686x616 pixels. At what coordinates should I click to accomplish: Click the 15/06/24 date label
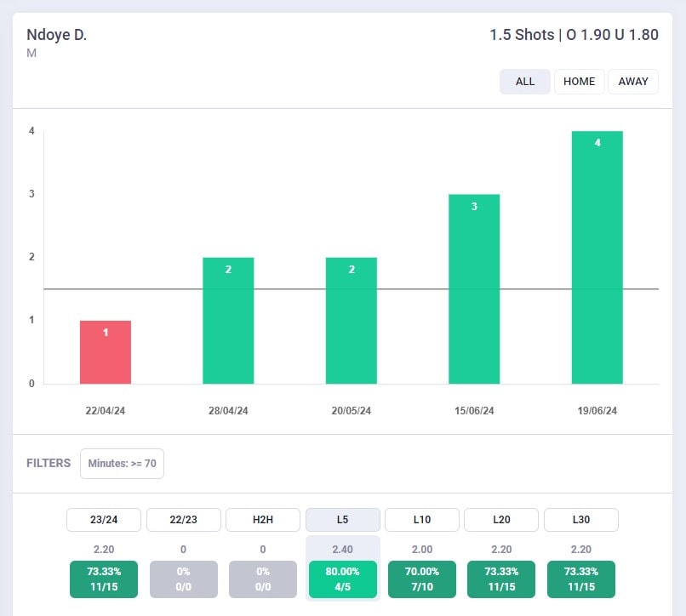[x=474, y=411]
